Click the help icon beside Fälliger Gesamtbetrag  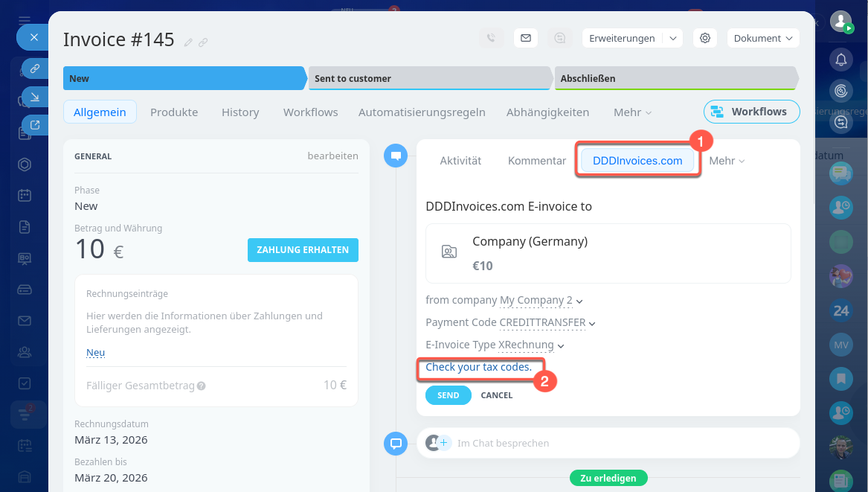[202, 386]
